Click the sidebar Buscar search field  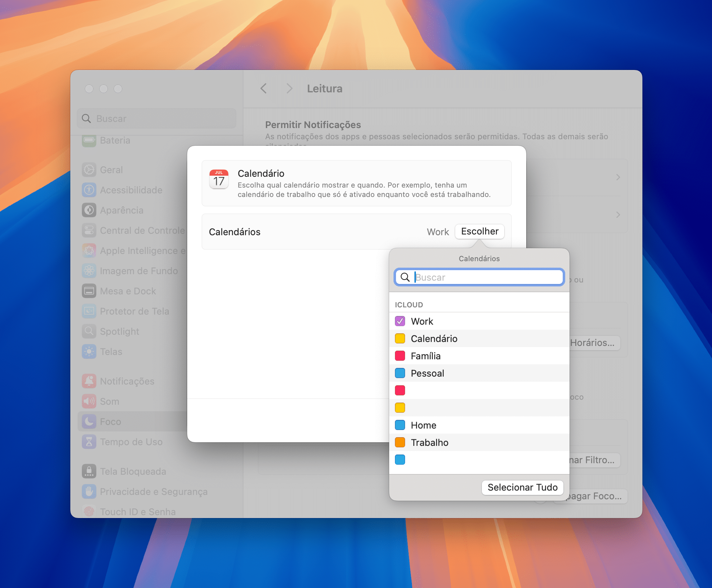point(157,119)
